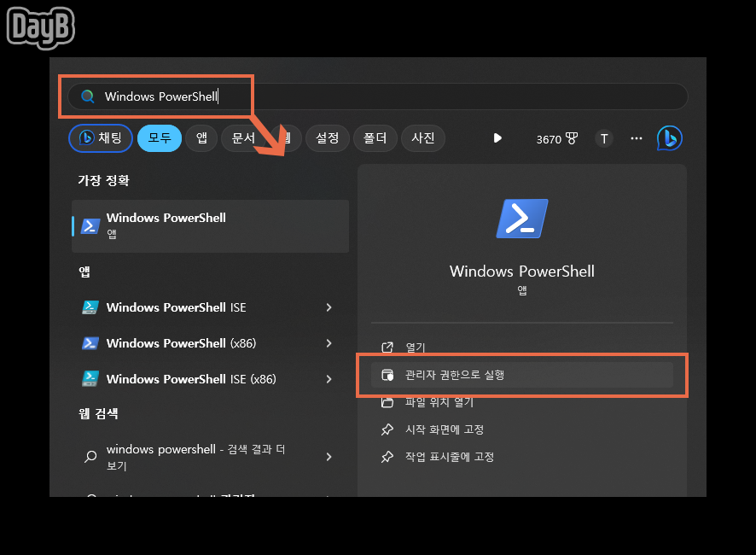Screen dimensions: 756x555
Task: Select the 모두 filter tab
Action: 160,138
